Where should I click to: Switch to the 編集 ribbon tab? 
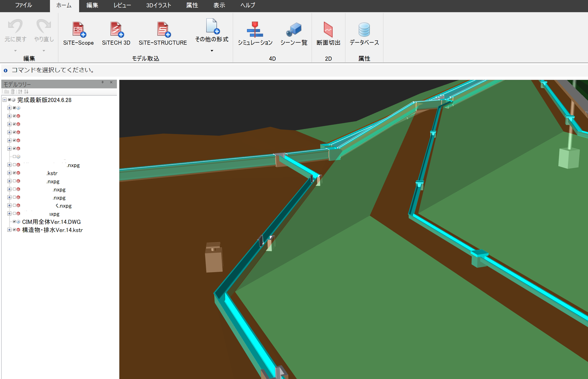tap(92, 5)
